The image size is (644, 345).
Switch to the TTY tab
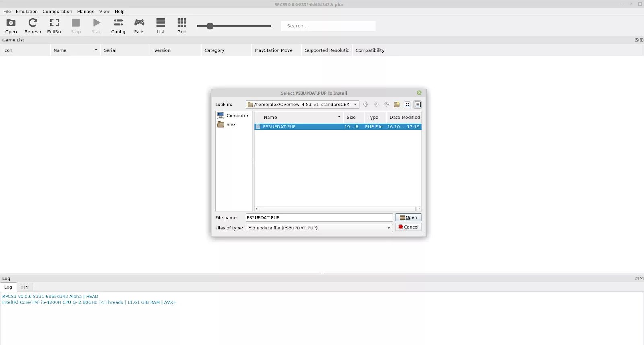(25, 287)
